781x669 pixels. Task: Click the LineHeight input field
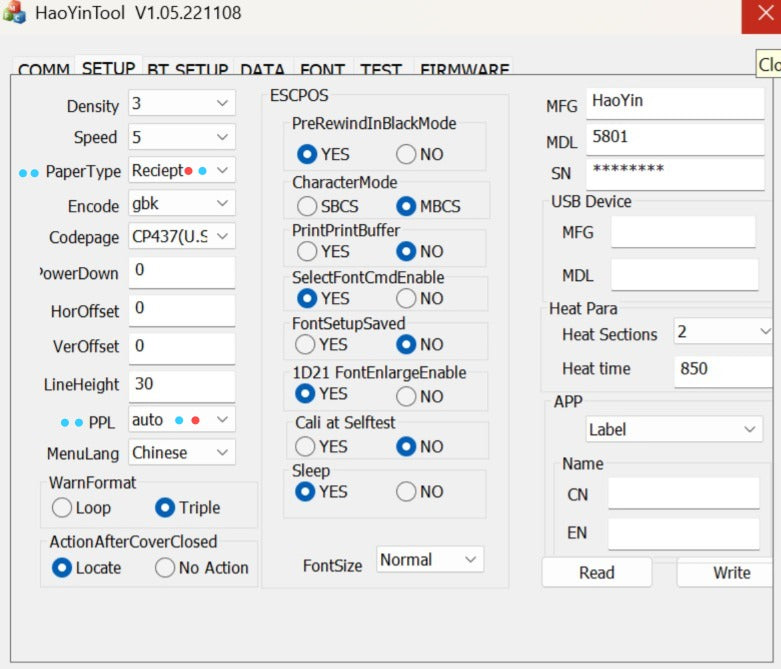(x=182, y=386)
